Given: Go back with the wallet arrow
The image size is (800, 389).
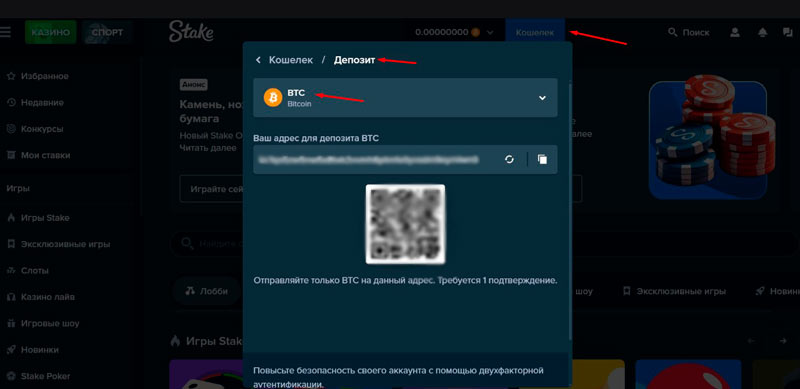Looking at the screenshot, I should [258, 60].
